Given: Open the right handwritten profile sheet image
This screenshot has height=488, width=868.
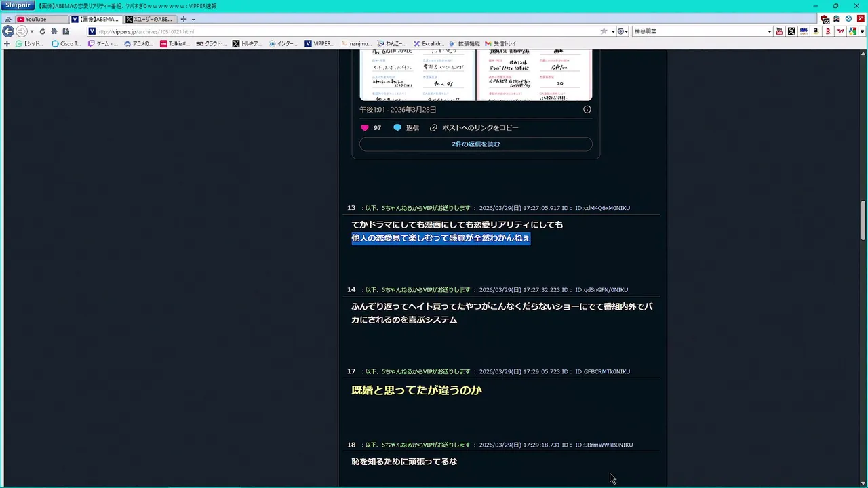Looking at the screenshot, I should (534, 75).
